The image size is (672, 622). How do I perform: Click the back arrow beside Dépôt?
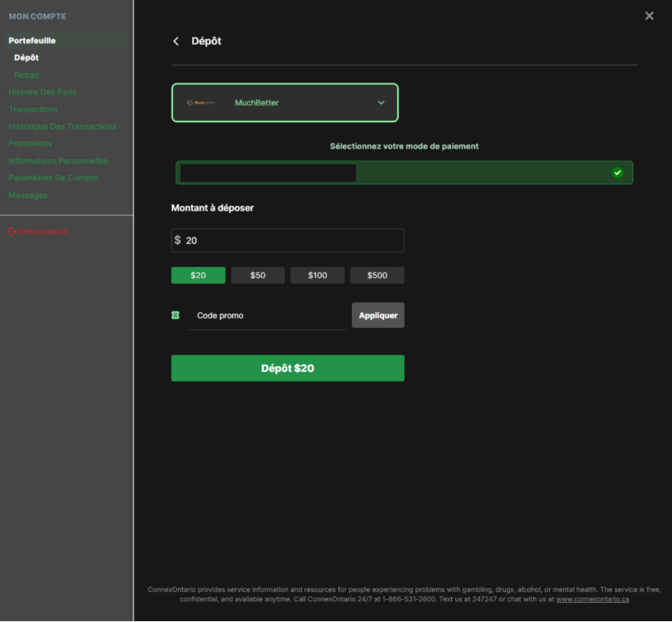point(176,41)
